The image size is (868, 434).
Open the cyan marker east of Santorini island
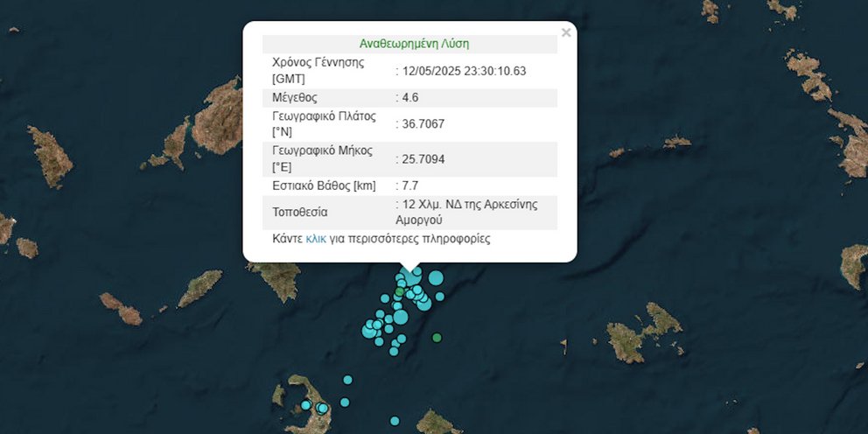pyautogui.click(x=345, y=402)
